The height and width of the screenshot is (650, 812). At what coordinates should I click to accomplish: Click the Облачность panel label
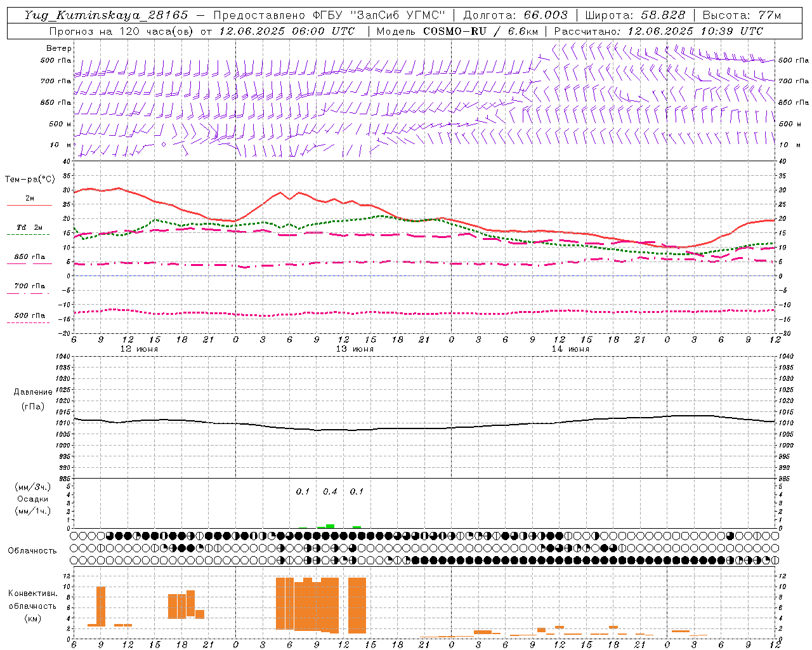[x=32, y=551]
